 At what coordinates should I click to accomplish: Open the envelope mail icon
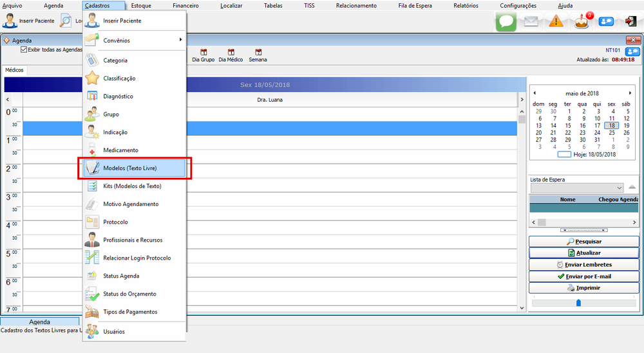[531, 21]
